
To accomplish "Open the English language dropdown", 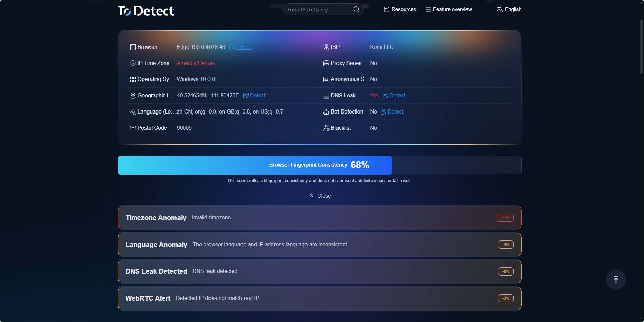I will point(509,9).
